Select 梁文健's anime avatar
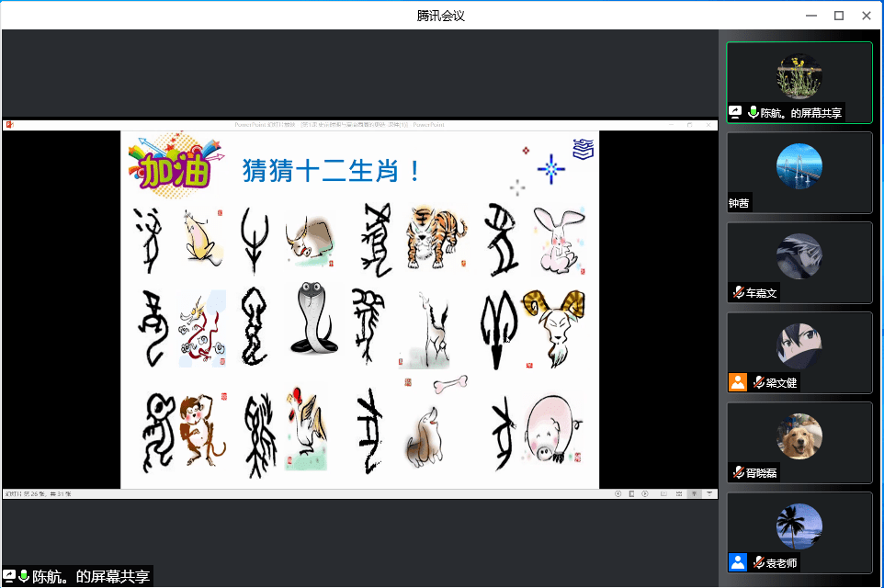 [x=799, y=345]
